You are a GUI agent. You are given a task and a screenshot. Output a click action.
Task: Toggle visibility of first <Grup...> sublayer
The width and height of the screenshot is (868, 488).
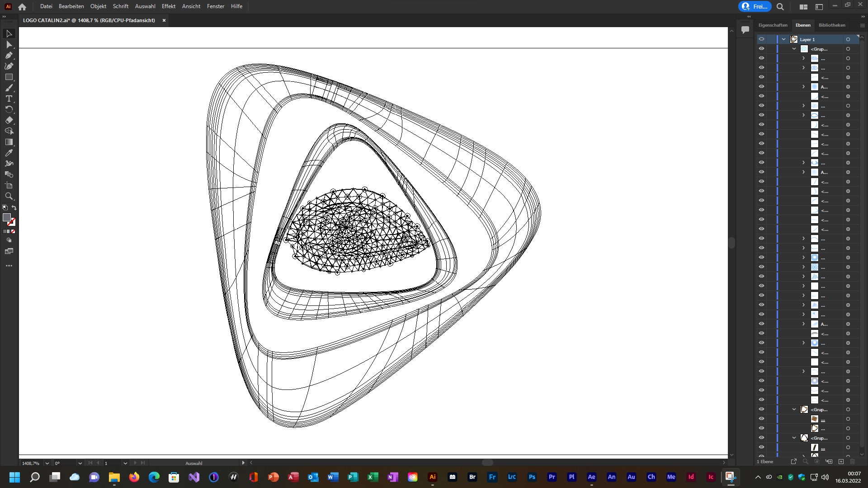(x=761, y=49)
